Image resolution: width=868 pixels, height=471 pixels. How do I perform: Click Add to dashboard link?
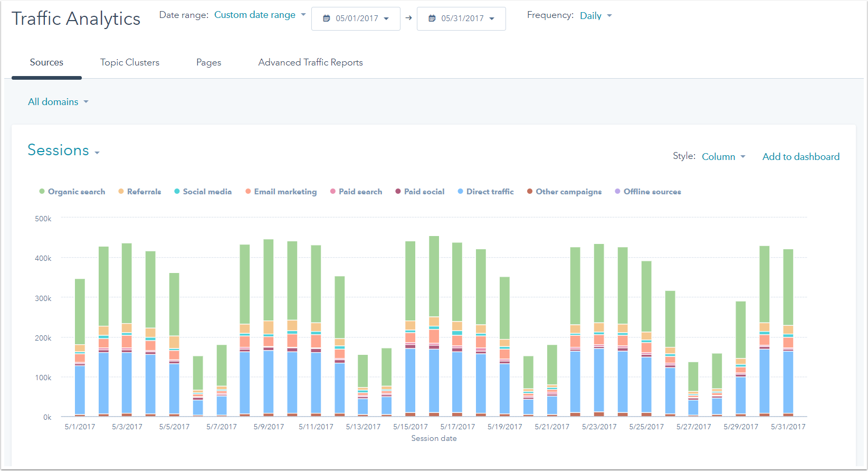(800, 157)
